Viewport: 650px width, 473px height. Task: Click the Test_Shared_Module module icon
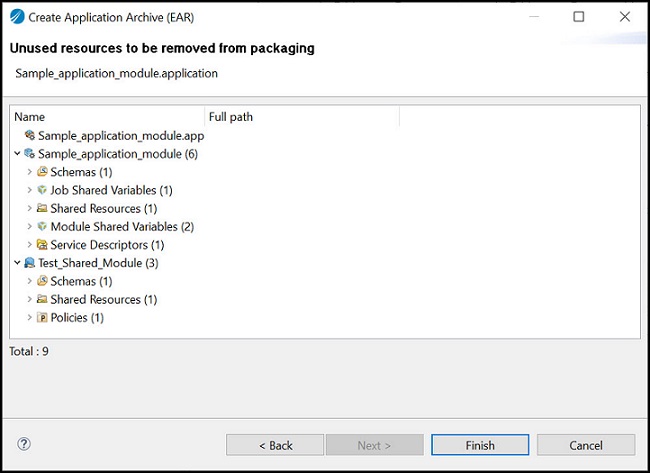30,263
